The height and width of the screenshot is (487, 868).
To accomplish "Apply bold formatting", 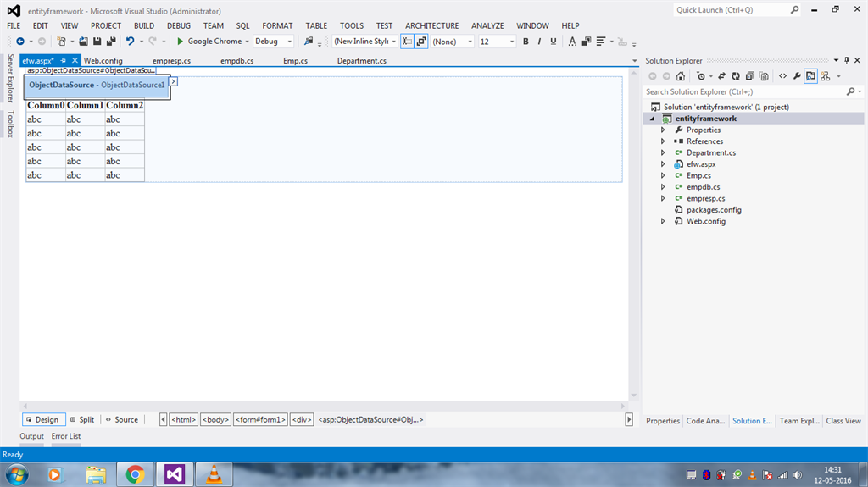I will [526, 42].
